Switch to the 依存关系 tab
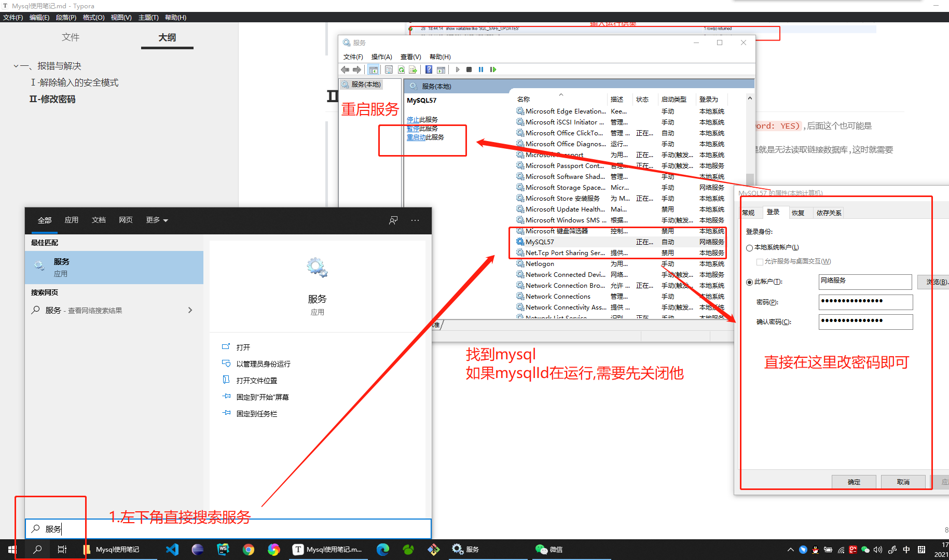949x560 pixels. (x=829, y=213)
